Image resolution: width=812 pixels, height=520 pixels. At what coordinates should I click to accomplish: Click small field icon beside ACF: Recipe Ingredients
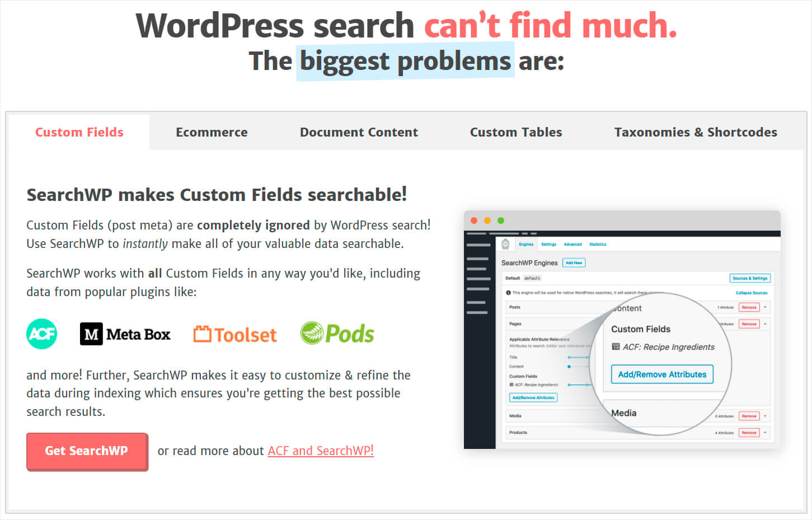(x=511, y=385)
